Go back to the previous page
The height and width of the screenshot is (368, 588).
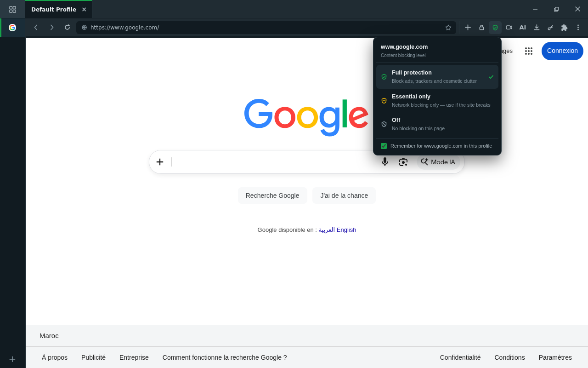[36, 28]
